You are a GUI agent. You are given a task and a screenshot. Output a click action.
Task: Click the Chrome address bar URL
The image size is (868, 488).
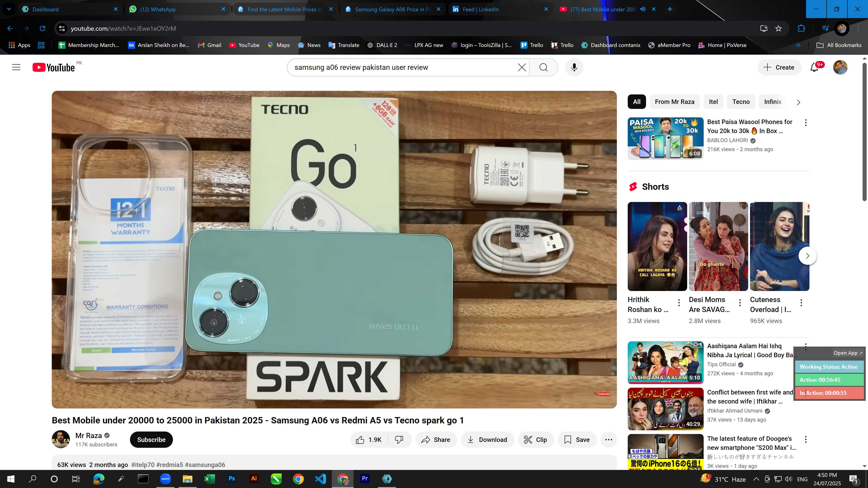(123, 29)
